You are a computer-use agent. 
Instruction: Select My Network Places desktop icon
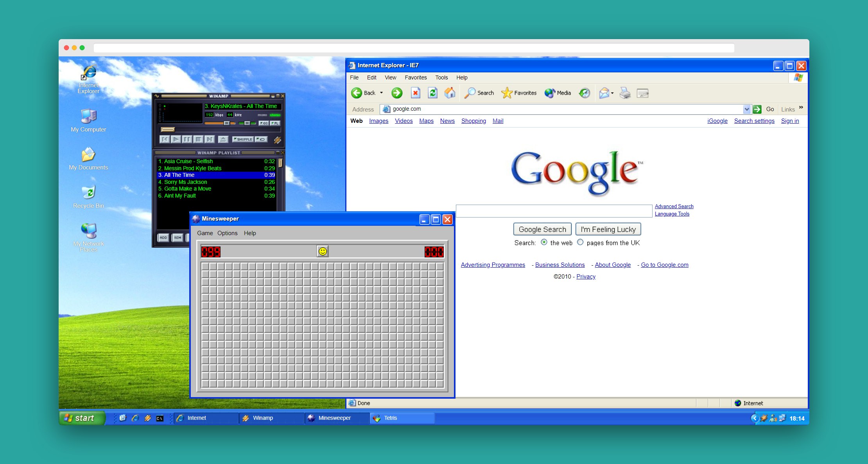(89, 237)
